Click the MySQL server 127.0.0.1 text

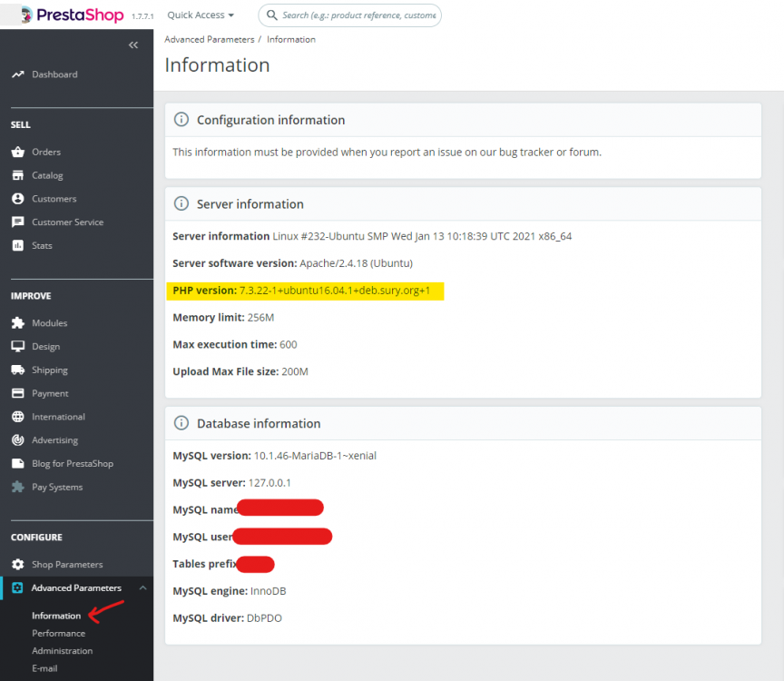(x=269, y=482)
